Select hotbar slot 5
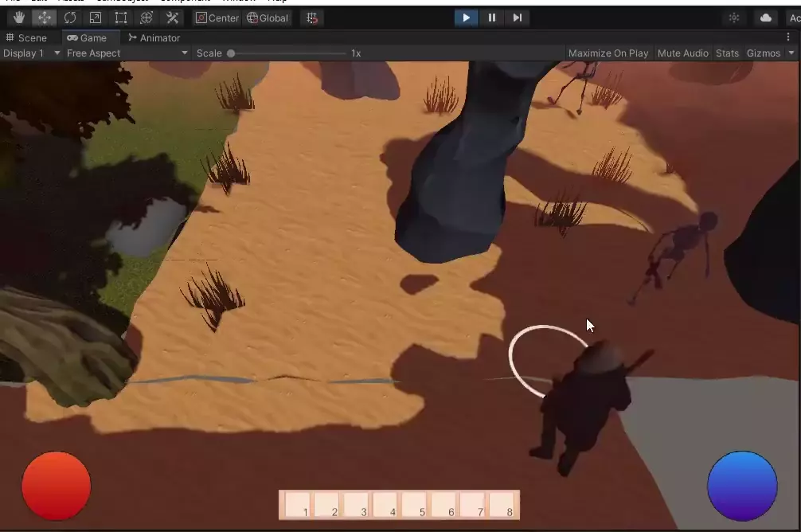Image resolution: width=801 pixels, height=532 pixels. coord(413,505)
